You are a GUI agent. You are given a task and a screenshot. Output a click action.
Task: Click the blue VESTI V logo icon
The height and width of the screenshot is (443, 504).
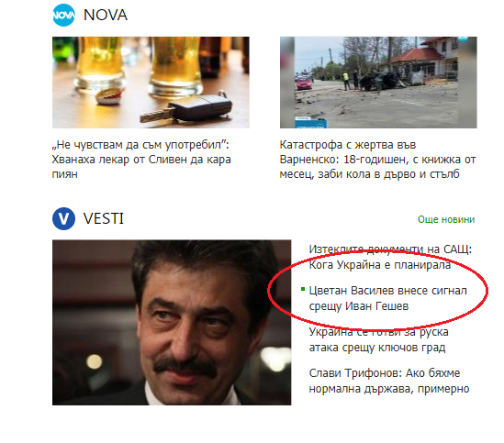[63, 219]
